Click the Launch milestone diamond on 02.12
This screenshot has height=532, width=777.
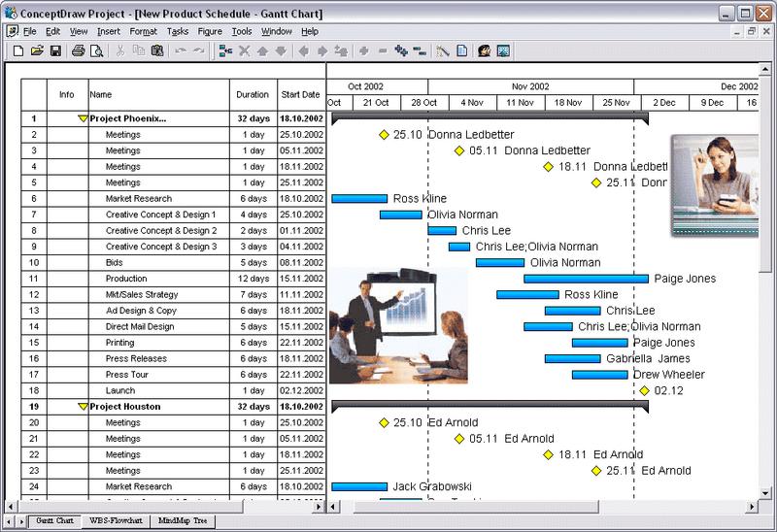(644, 390)
